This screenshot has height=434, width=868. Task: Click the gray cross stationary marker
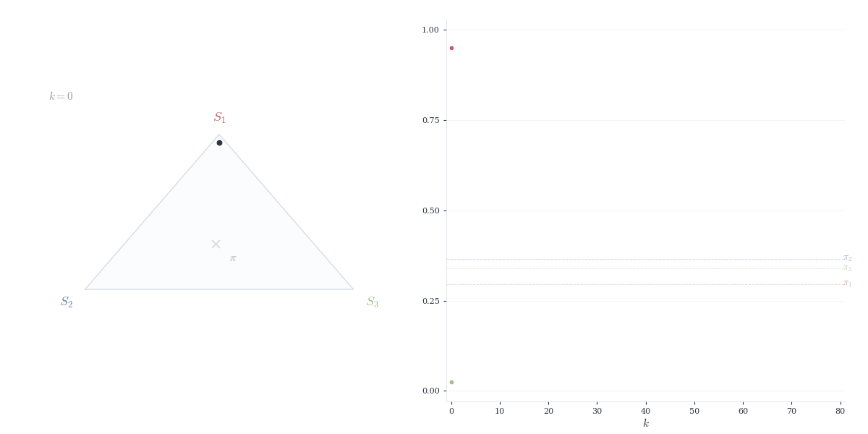[x=216, y=244]
